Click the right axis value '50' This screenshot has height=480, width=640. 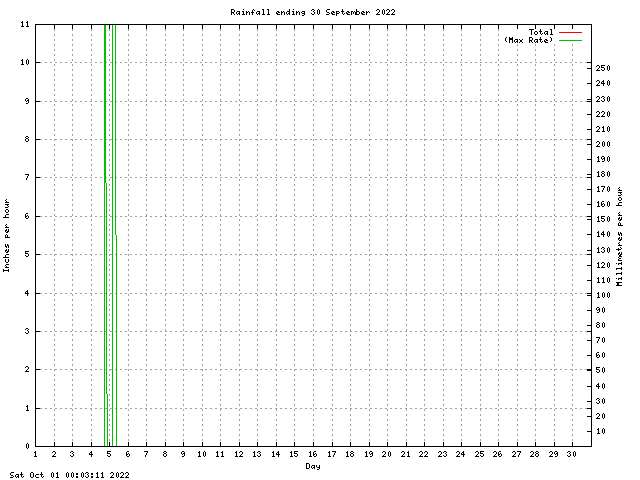coord(600,370)
